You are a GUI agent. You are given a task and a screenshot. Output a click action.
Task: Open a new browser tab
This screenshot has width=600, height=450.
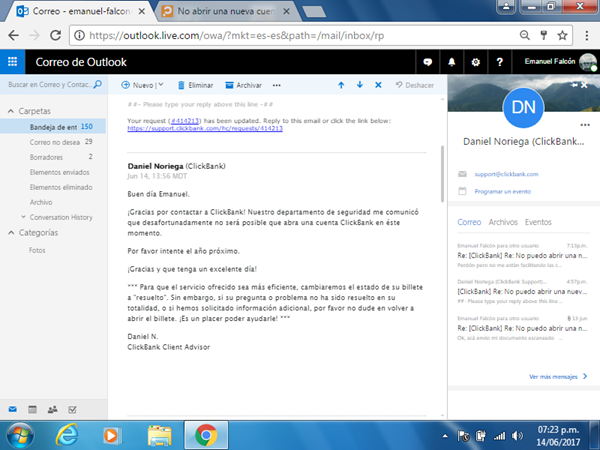(314, 12)
